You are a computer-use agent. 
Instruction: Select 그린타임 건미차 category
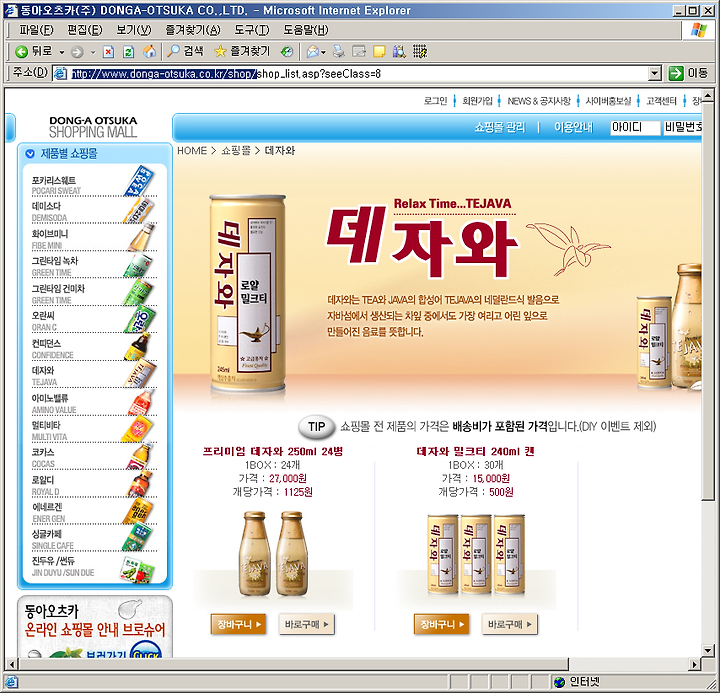click(x=94, y=293)
